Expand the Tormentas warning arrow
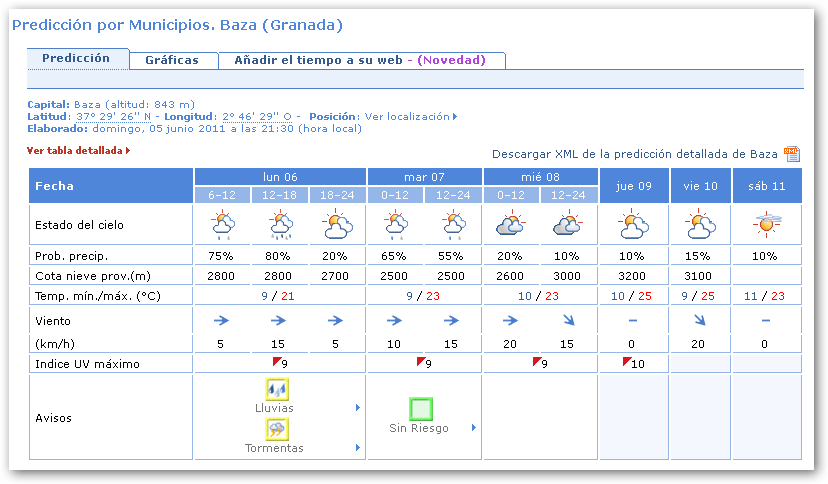This screenshot has height=484, width=828. 358,448
